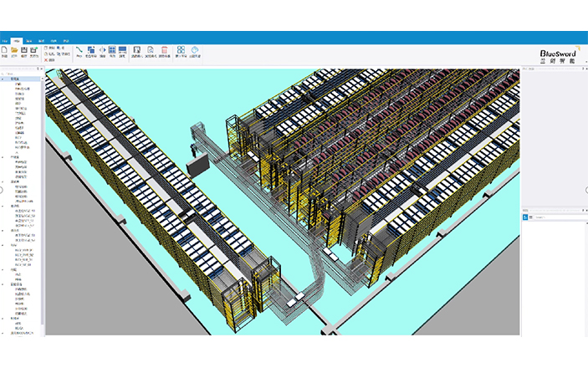
Task: Open a file with the yellow folder icon
Action: (14, 51)
